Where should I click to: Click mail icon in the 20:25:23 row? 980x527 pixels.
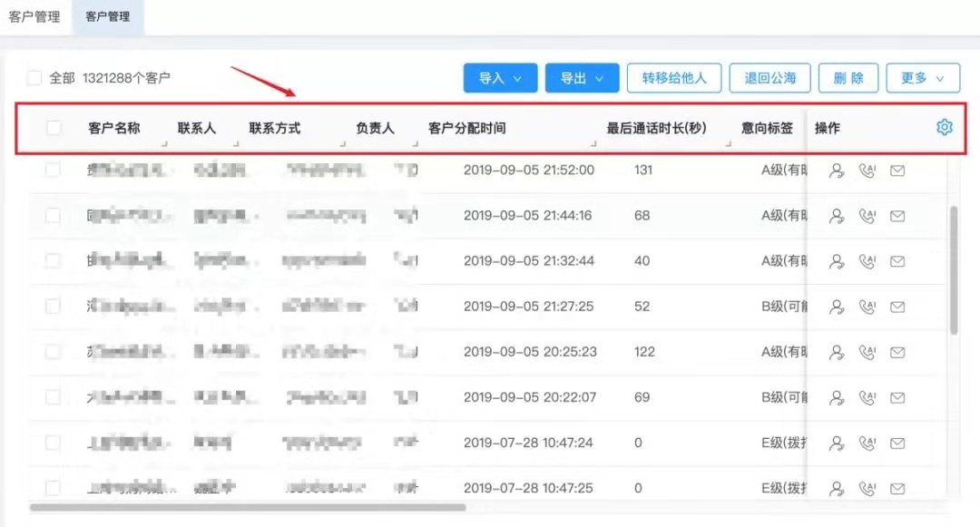click(897, 352)
